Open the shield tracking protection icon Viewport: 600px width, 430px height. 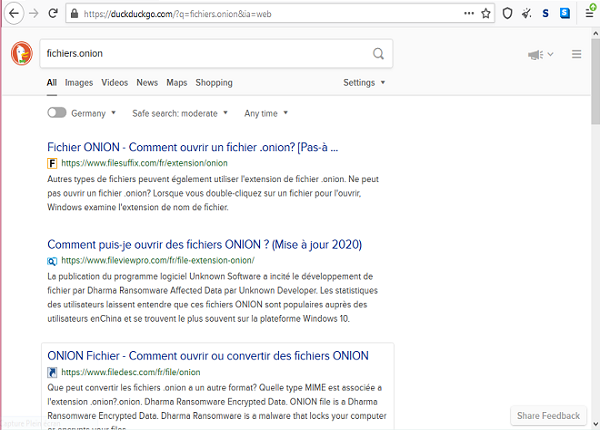507,14
